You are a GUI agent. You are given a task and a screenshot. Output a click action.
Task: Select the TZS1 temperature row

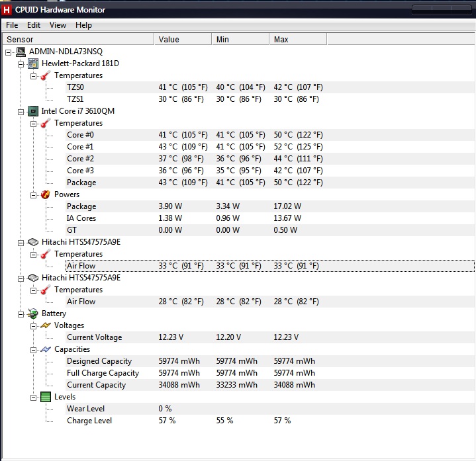[270, 99]
